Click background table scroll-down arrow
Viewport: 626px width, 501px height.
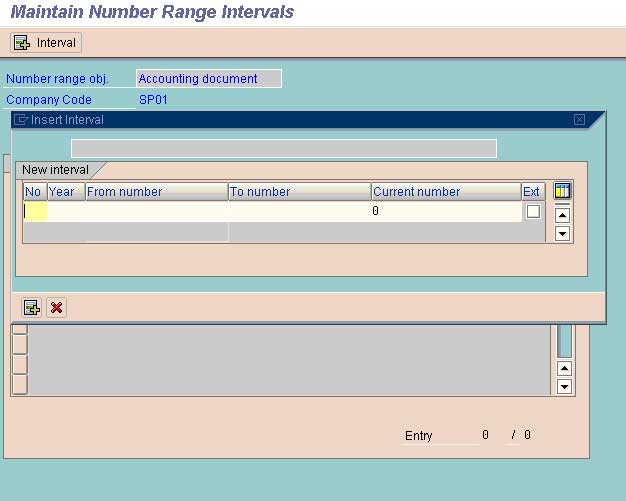coord(564,386)
